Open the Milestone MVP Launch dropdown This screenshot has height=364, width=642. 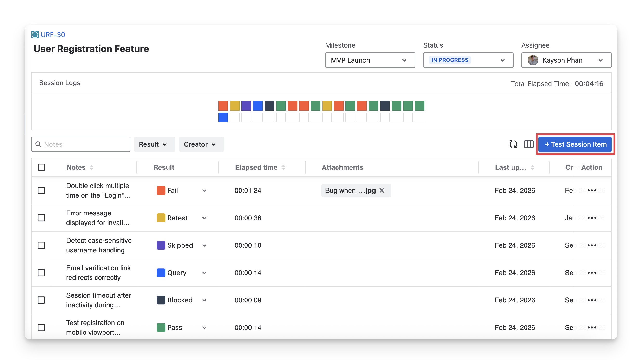[370, 60]
